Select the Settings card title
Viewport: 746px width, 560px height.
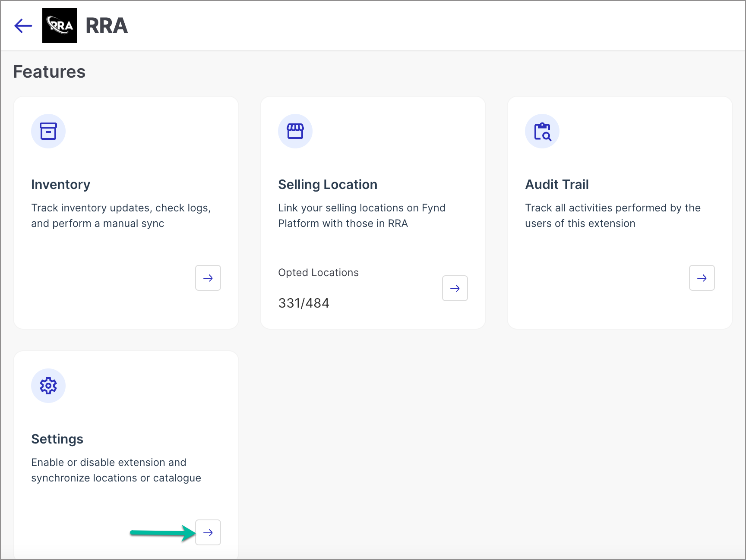tap(57, 439)
